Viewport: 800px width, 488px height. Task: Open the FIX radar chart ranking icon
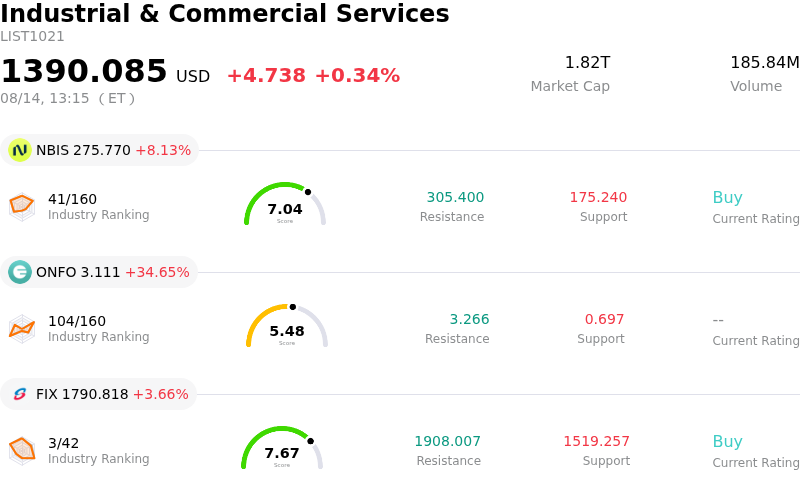click(x=22, y=451)
